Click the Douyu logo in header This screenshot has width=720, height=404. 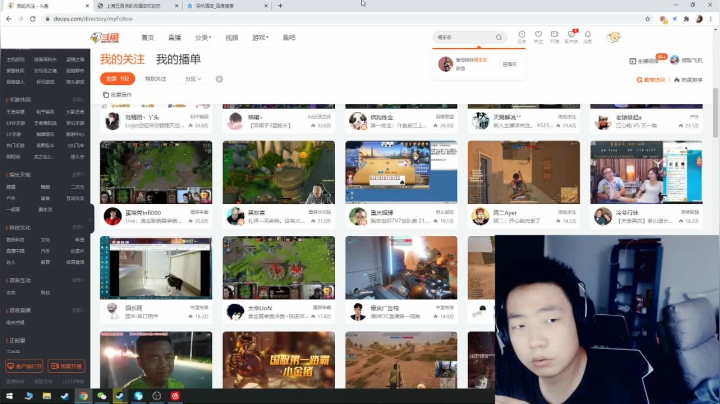[105, 38]
